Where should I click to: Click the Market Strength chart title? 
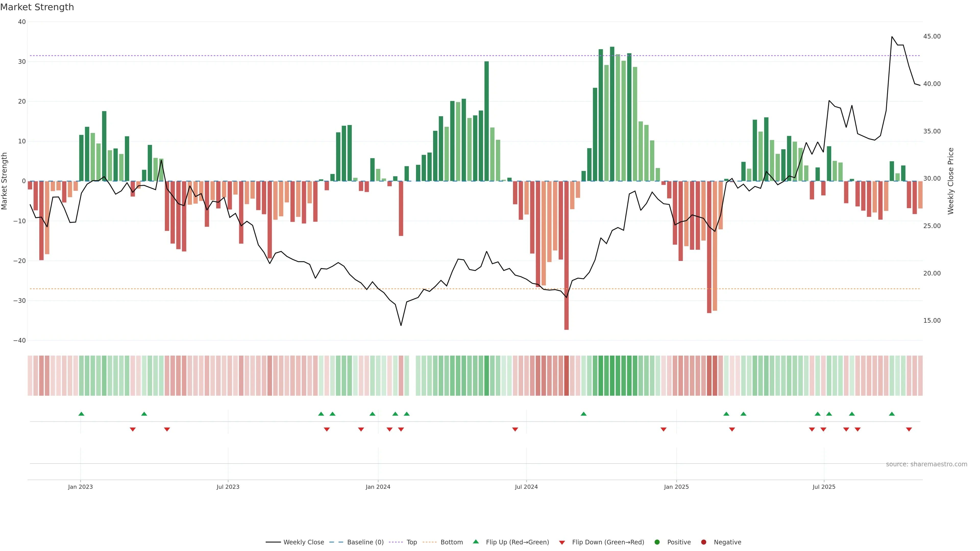(37, 7)
